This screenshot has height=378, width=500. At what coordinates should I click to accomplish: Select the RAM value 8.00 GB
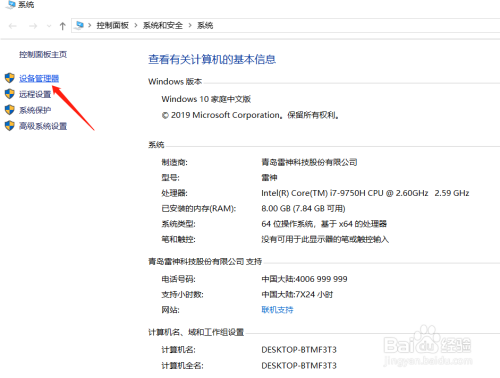click(303, 208)
